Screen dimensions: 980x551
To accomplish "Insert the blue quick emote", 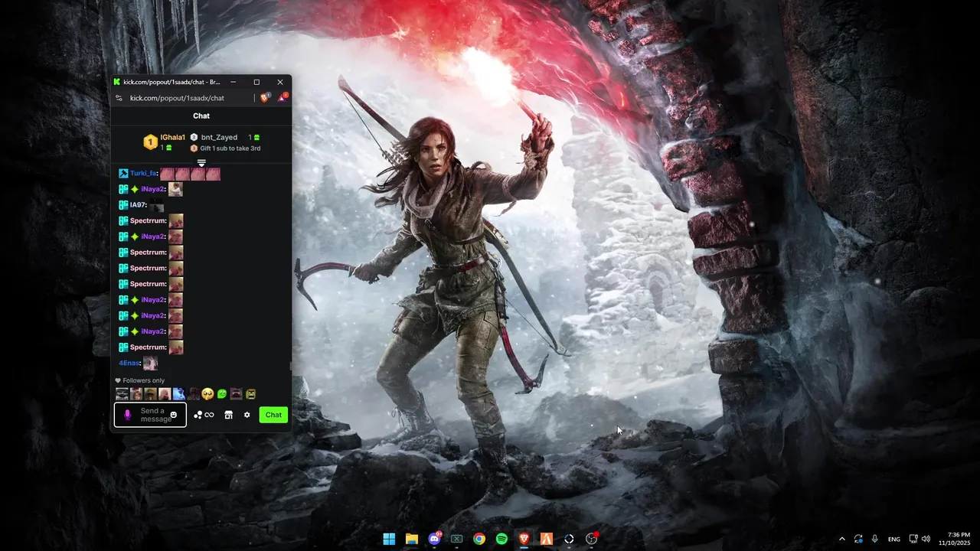I will (178, 394).
